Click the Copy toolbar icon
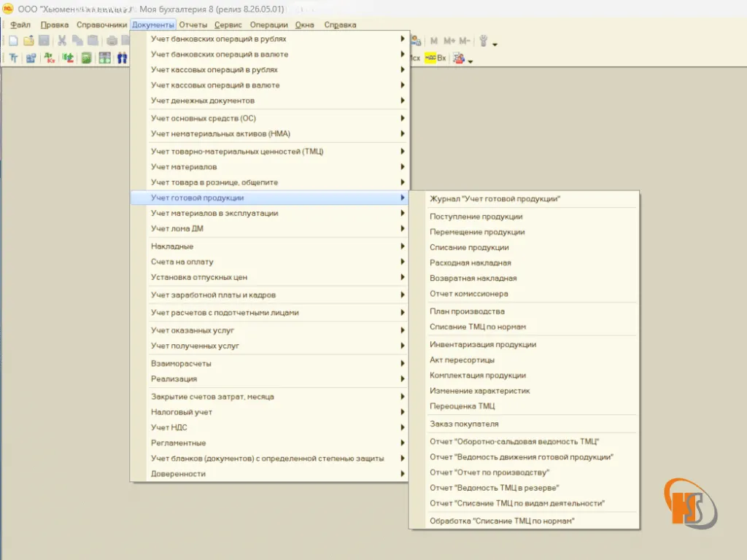 pyautogui.click(x=77, y=41)
